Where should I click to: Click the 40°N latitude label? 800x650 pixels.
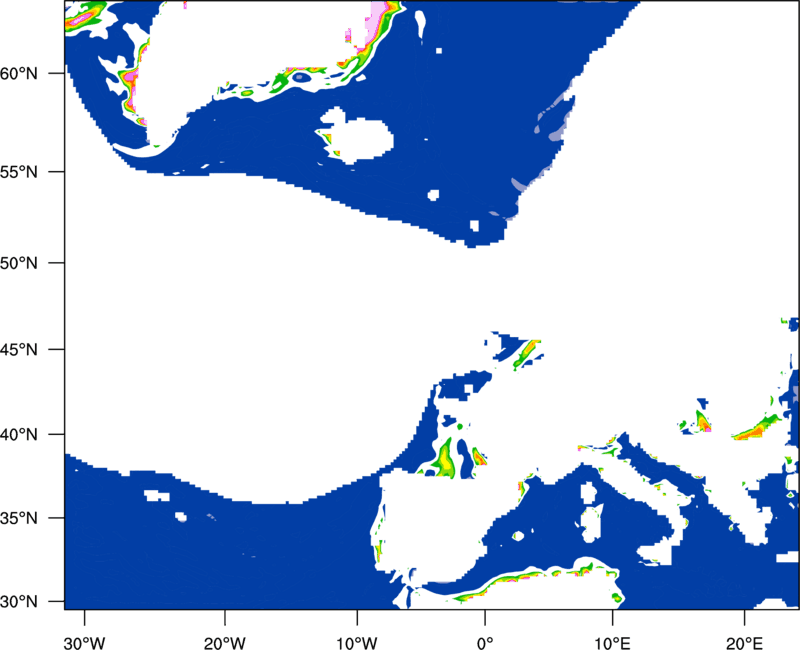[x=19, y=435]
